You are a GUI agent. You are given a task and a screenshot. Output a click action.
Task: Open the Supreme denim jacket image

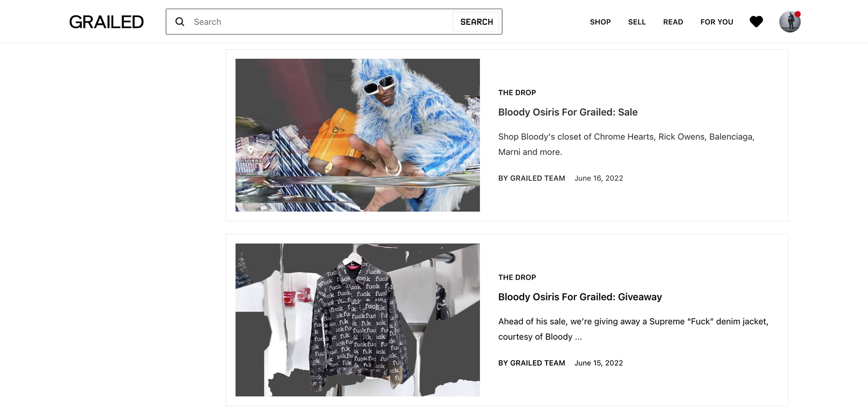point(357,320)
